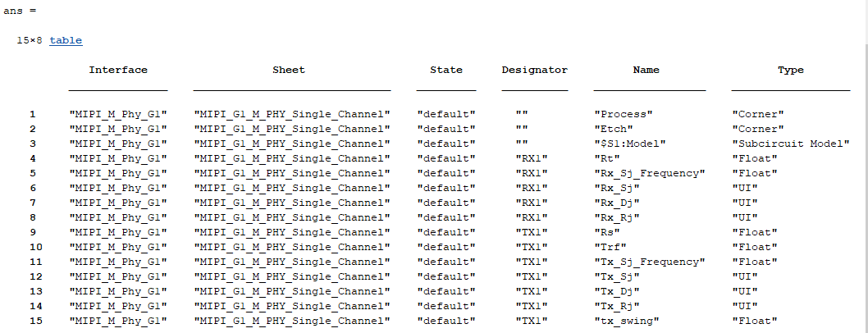This screenshot has width=868, height=333.
Task: Click the "tx_swing" name cell
Action: pos(627,321)
